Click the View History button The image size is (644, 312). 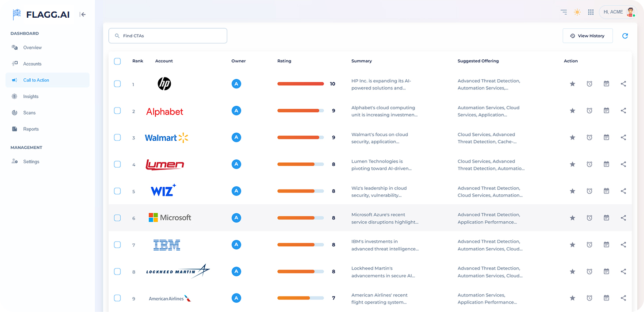pyautogui.click(x=587, y=36)
